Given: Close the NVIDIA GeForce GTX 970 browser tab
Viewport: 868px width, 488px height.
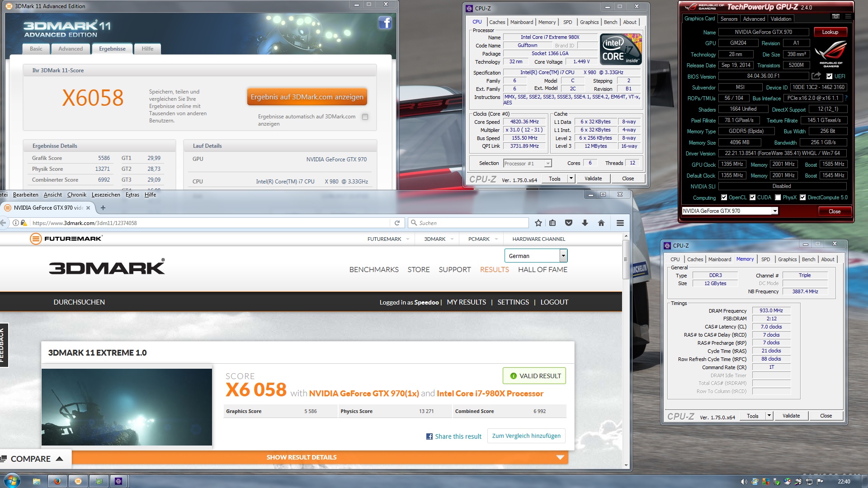Looking at the screenshot, I should (88, 208).
